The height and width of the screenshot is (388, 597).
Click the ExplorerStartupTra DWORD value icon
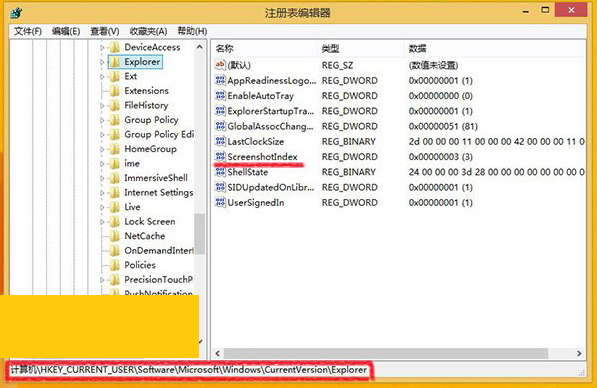[x=220, y=111]
